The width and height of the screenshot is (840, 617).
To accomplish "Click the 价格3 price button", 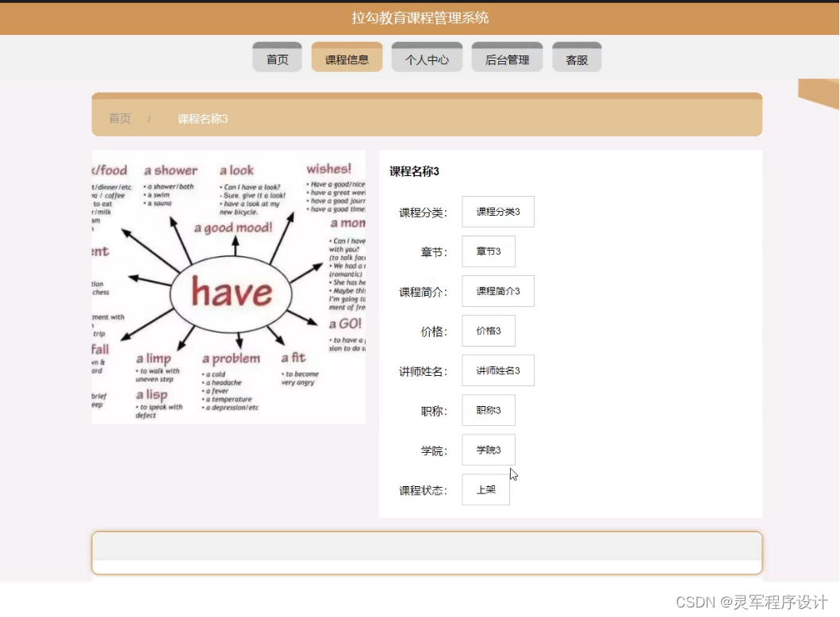I will (488, 330).
